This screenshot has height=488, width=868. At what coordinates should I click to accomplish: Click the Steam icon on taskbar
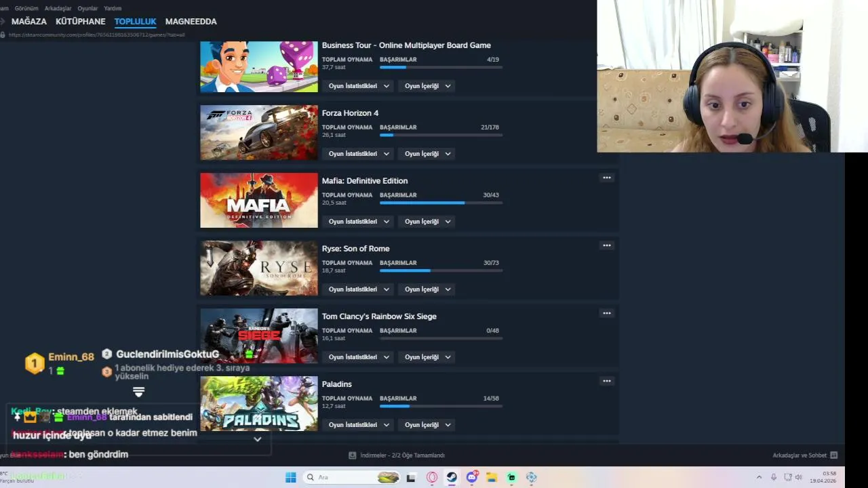point(452,477)
